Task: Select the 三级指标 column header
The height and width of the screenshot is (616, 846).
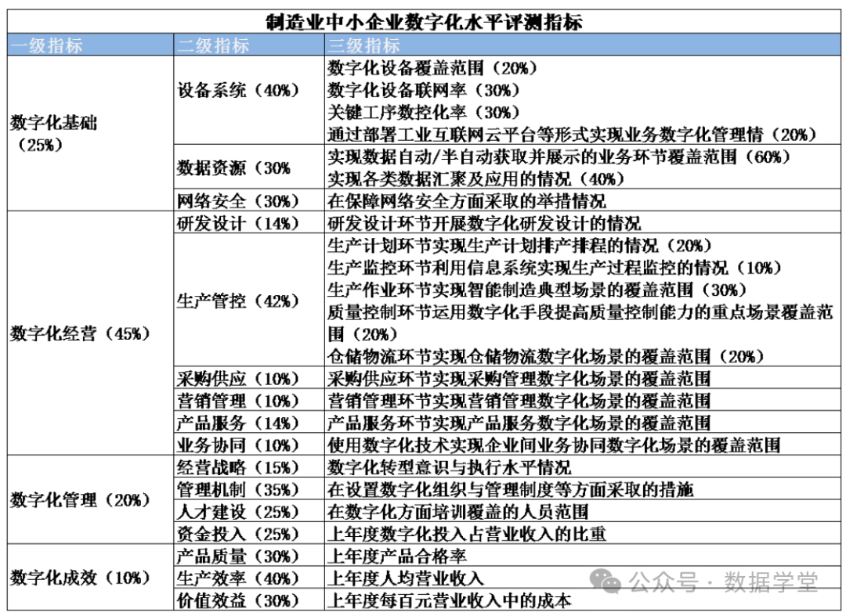Action: pyautogui.click(x=364, y=45)
